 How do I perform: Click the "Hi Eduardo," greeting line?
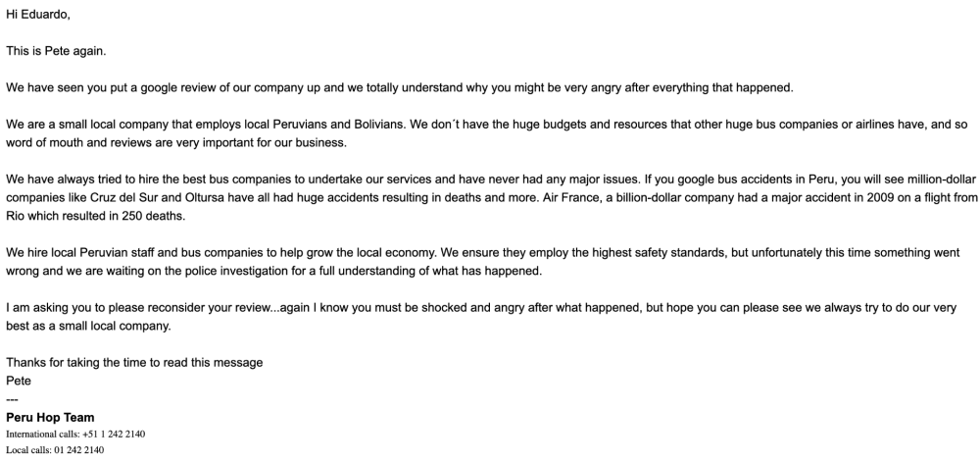click(37, 15)
